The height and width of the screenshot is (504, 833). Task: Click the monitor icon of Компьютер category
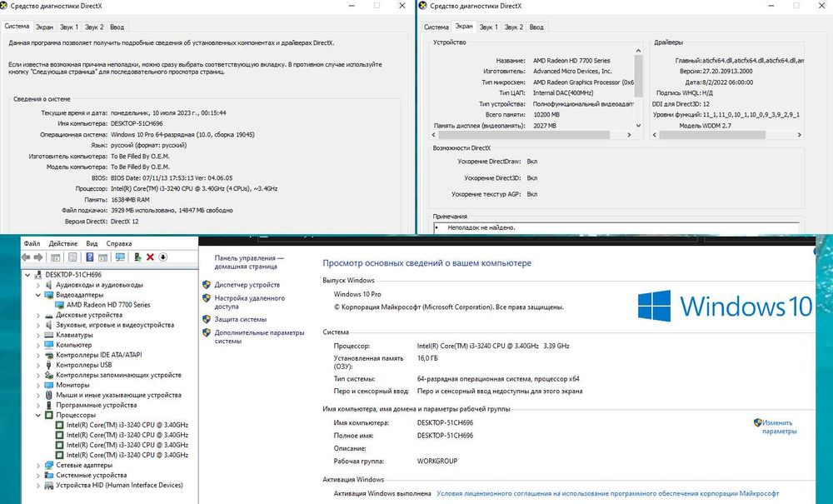click(x=49, y=345)
